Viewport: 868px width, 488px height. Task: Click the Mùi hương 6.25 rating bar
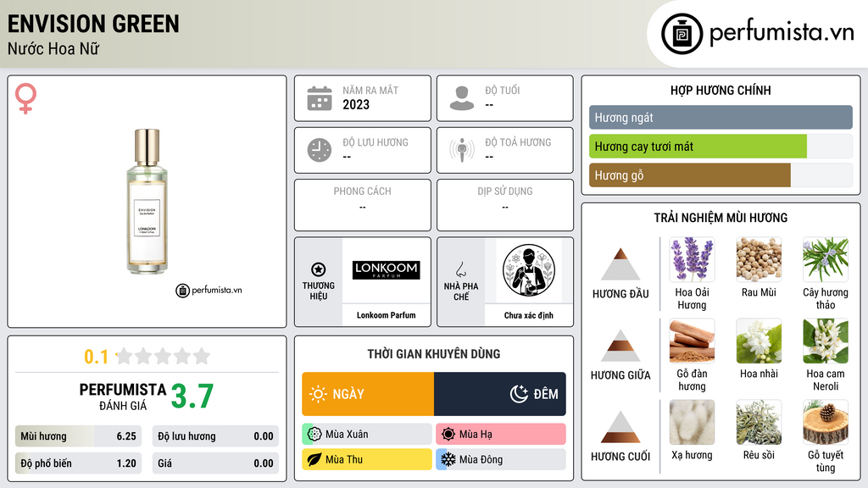pyautogui.click(x=78, y=436)
